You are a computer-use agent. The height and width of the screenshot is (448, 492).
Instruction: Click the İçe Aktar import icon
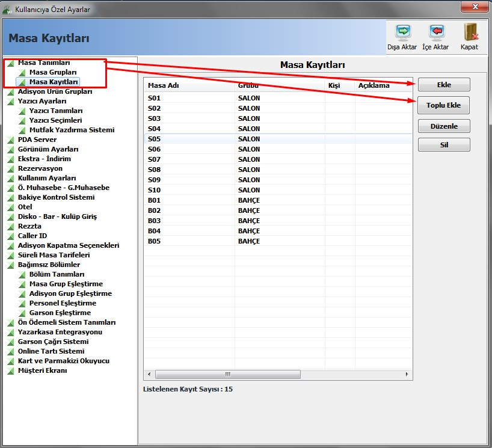[x=437, y=32]
